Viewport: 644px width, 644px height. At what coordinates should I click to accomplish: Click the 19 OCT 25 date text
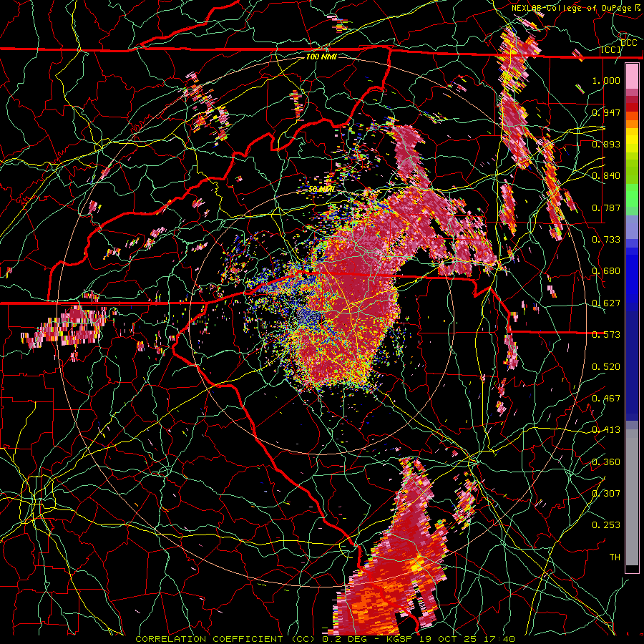click(x=448, y=639)
